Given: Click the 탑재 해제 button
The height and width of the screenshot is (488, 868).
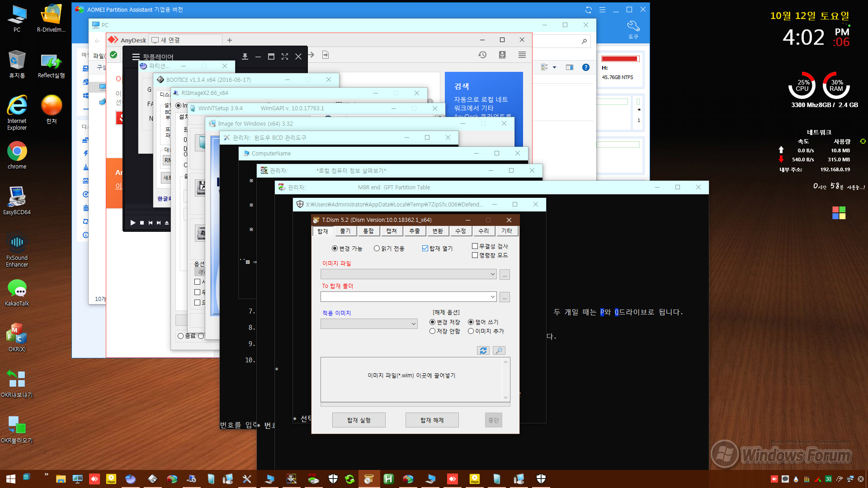Looking at the screenshot, I should tap(432, 420).
